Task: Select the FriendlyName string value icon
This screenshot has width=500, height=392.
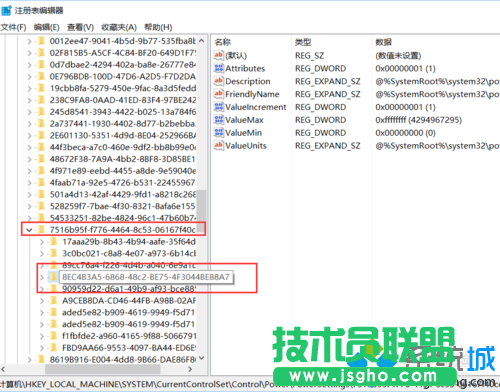Action: point(219,94)
